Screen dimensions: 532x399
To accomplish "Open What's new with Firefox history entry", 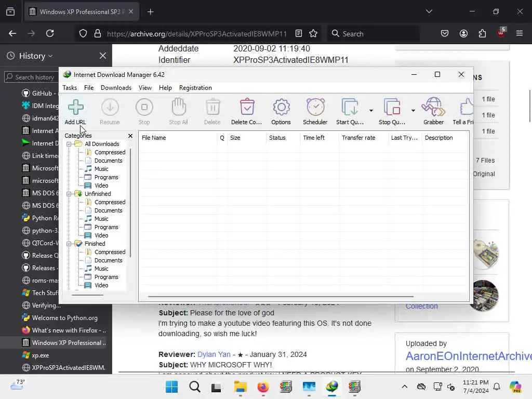I will [x=64, y=330].
